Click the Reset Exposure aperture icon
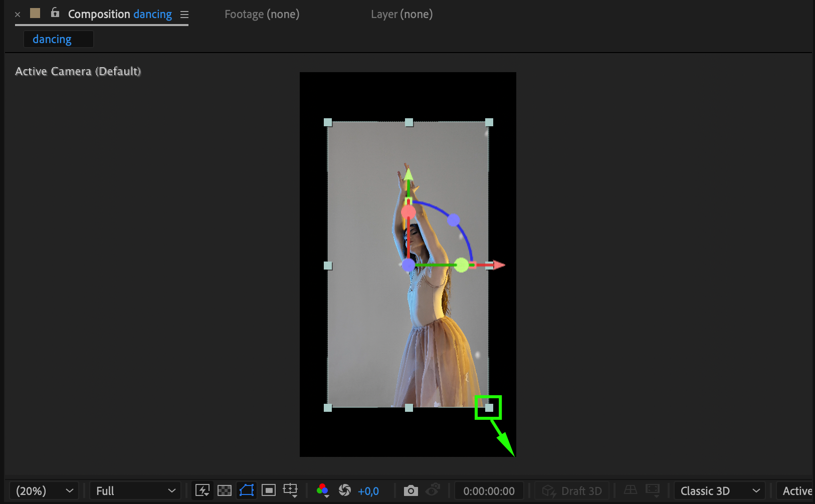This screenshot has width=815, height=504. click(x=345, y=490)
